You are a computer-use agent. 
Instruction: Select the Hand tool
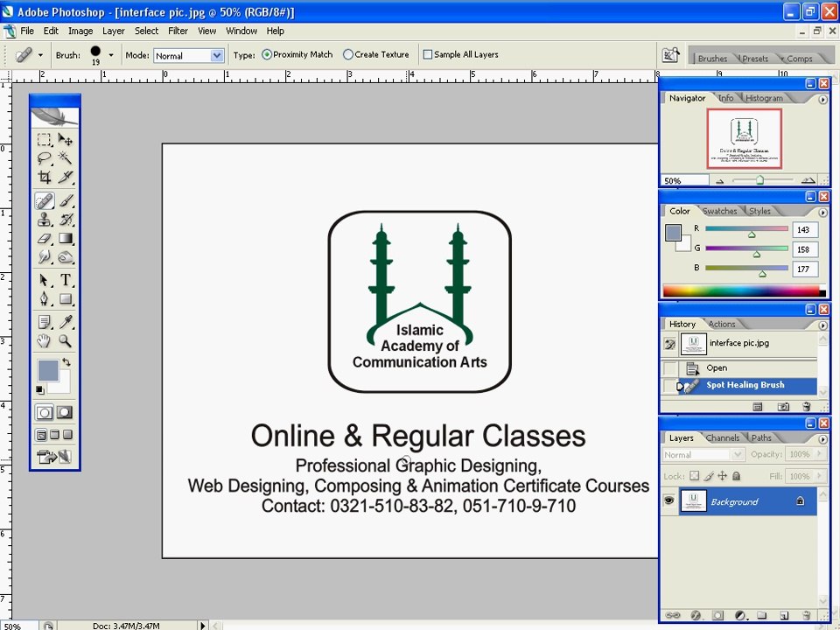click(x=45, y=340)
